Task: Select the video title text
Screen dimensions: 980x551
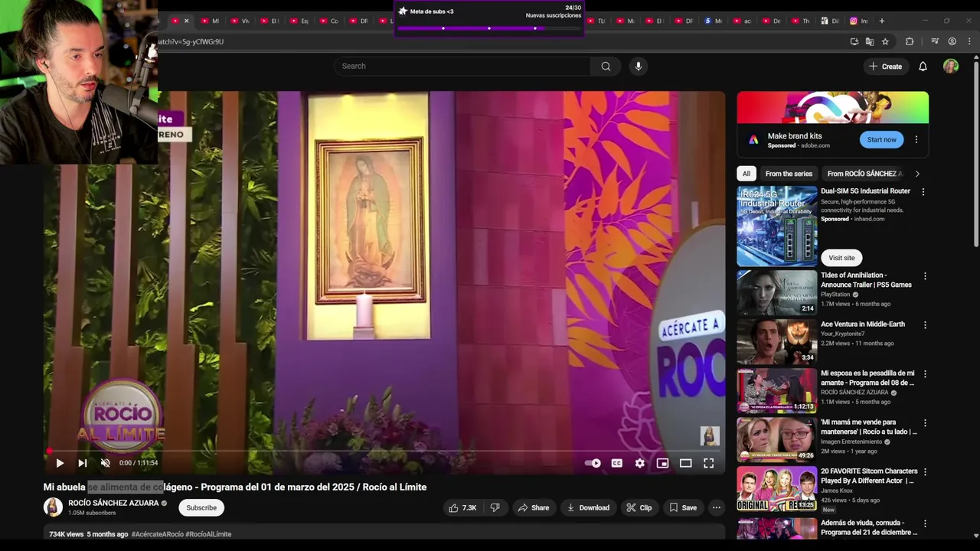Action: coord(235,487)
